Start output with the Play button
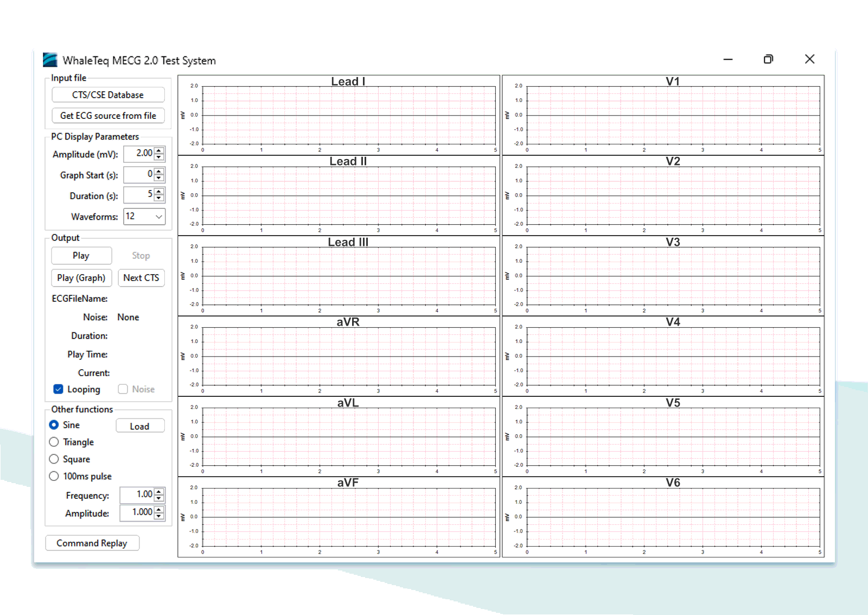The width and height of the screenshot is (868, 615). click(81, 256)
